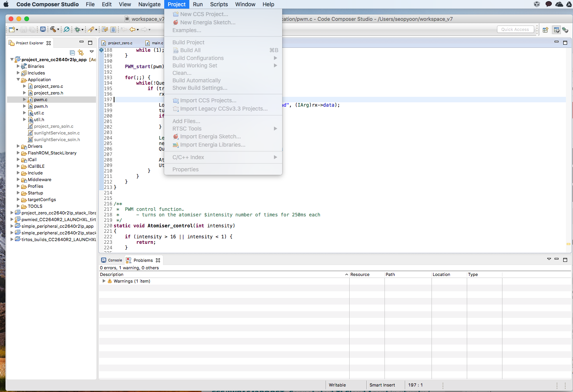Switch to the Console tab
The image size is (573, 392).
(112, 260)
